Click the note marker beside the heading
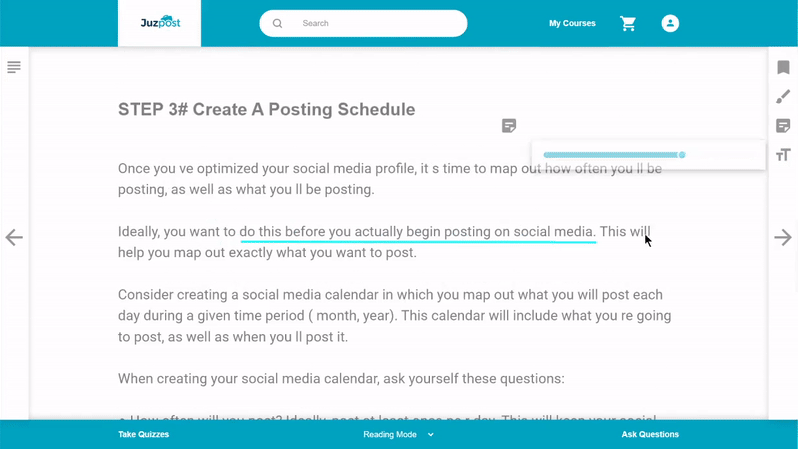 [509, 126]
